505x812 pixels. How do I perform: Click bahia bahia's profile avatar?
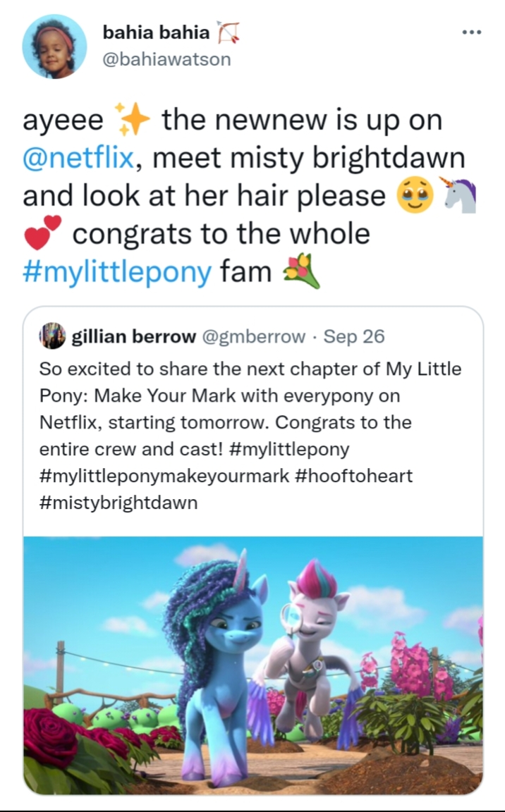pyautogui.click(x=54, y=47)
